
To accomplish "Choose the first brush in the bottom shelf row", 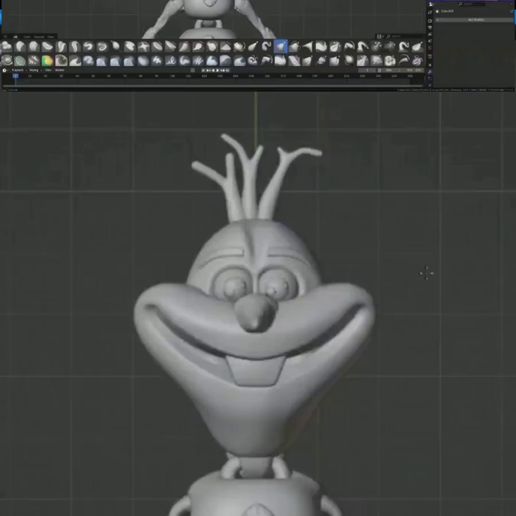I will click(x=6, y=61).
